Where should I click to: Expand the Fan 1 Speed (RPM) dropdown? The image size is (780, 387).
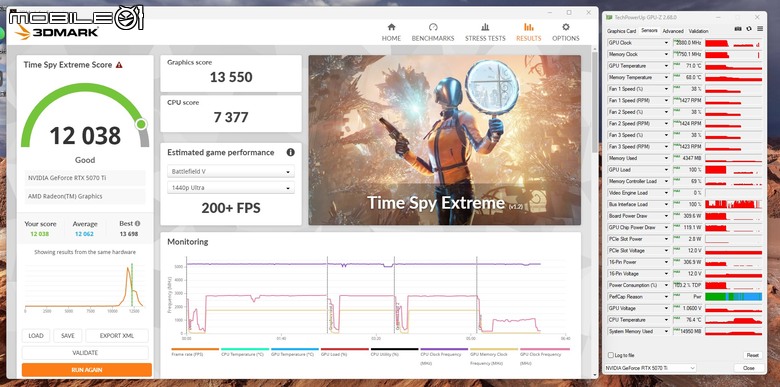point(667,100)
